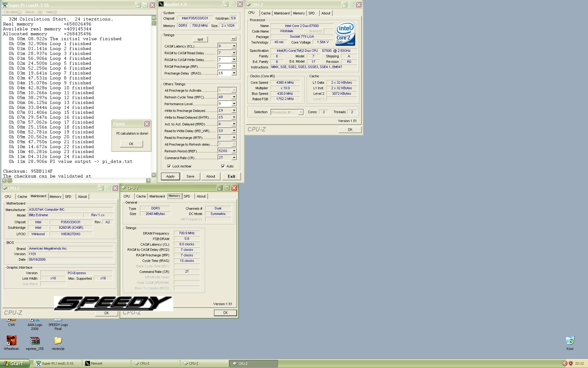Image resolution: width=588 pixels, height=368 pixels.
Task: Open About tab in top CPU-Z window
Action: click(326, 13)
